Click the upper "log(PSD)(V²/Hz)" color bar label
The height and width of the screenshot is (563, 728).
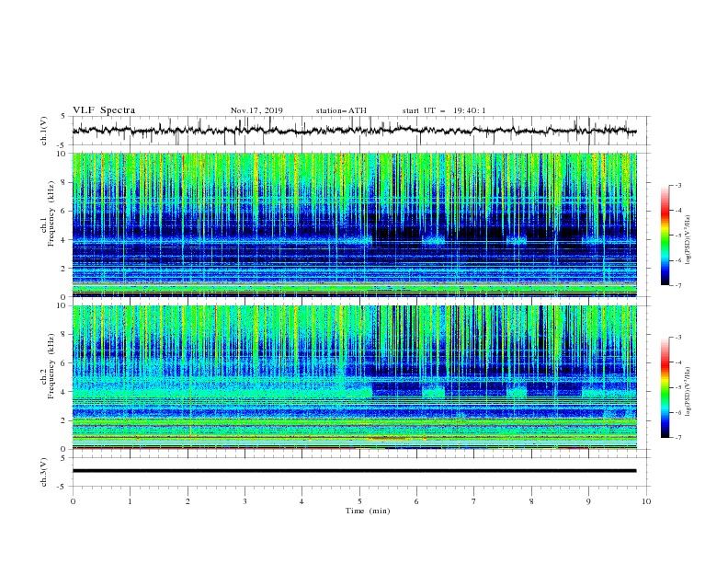[x=688, y=240]
